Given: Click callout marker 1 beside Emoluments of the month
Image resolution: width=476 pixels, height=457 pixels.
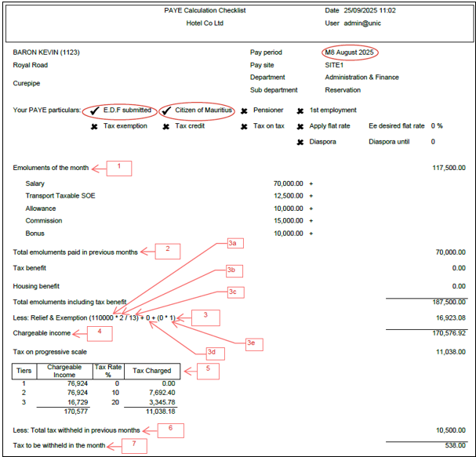Looking at the screenshot, I should pyautogui.click(x=119, y=167).
